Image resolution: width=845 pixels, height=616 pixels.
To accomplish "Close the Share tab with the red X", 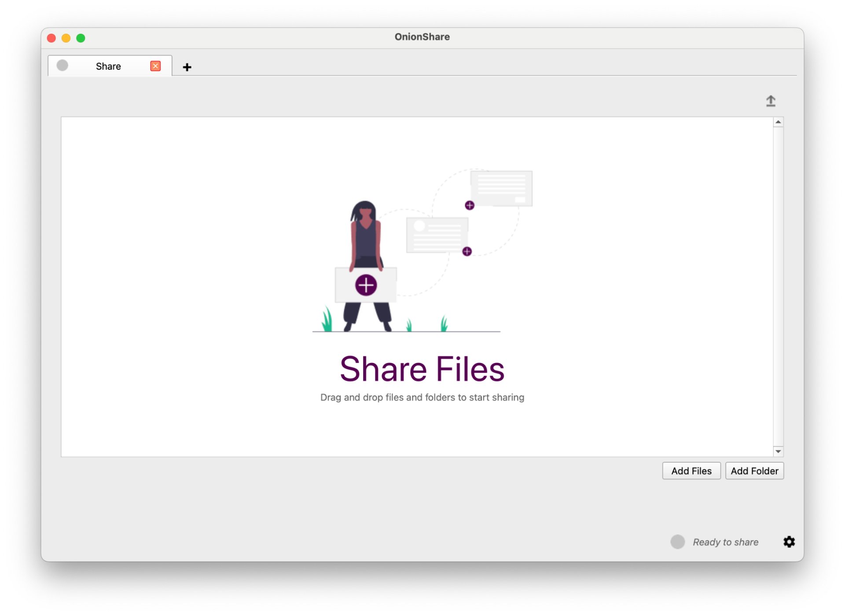I will [155, 66].
